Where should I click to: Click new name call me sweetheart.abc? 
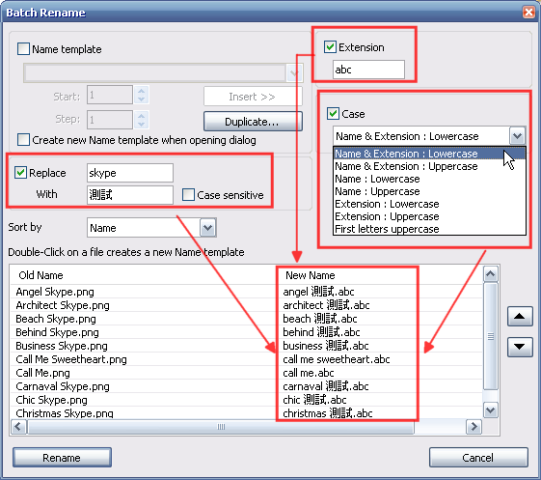click(336, 359)
